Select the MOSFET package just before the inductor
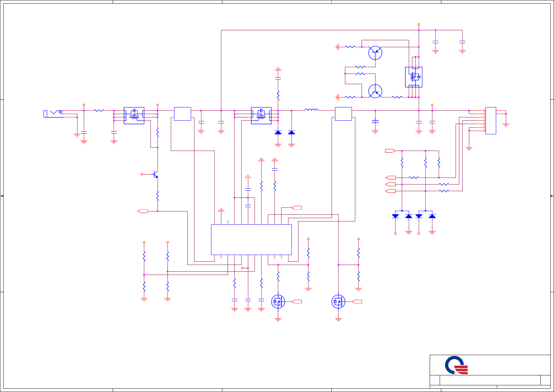 click(x=261, y=116)
